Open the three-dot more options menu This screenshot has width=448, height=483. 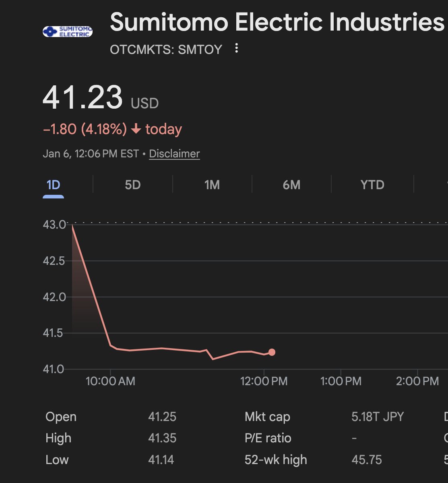click(237, 49)
